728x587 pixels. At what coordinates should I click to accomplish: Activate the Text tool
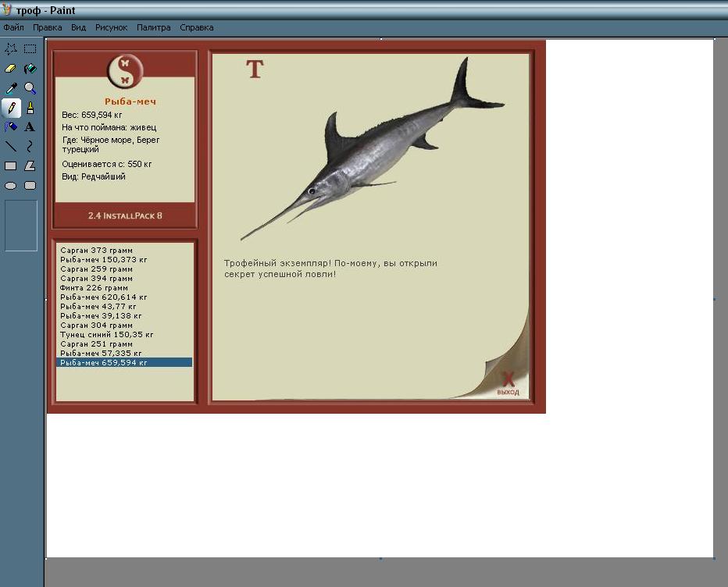click(30, 126)
